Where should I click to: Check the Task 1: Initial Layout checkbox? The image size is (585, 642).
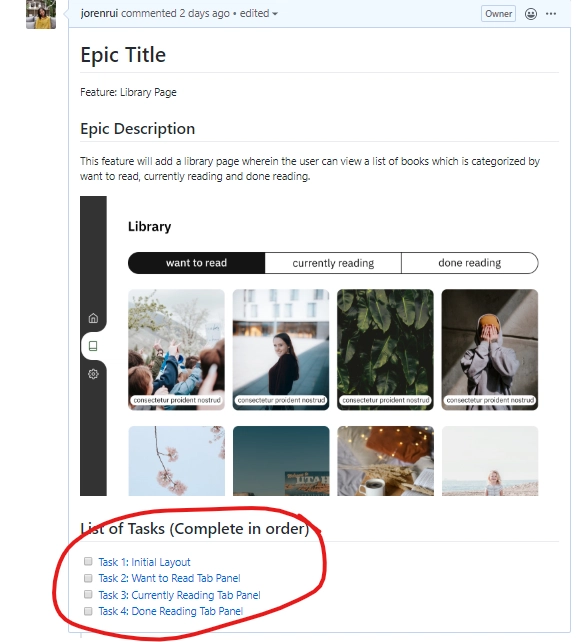pyautogui.click(x=88, y=561)
